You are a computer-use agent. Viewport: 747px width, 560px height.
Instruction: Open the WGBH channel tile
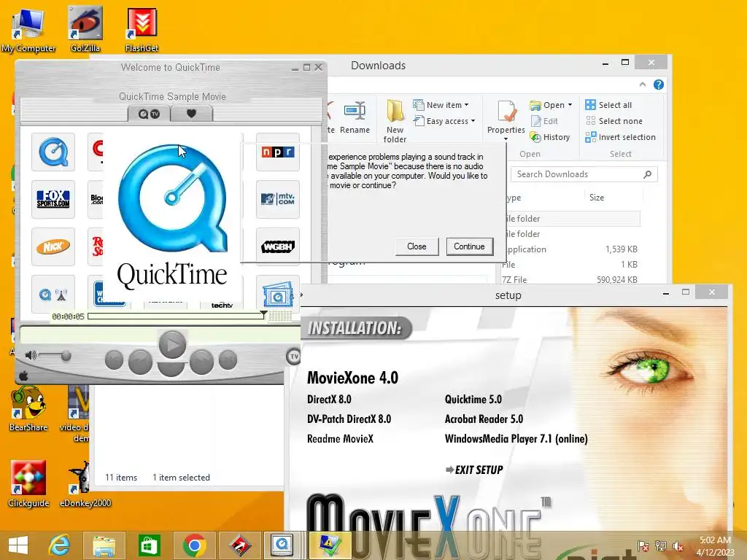coord(278,246)
